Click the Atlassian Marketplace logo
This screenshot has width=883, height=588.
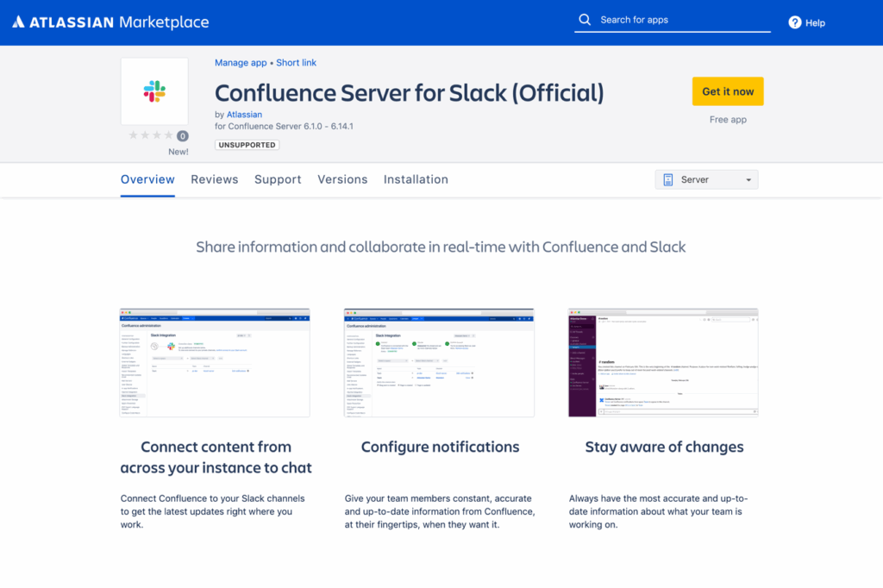[110, 22]
